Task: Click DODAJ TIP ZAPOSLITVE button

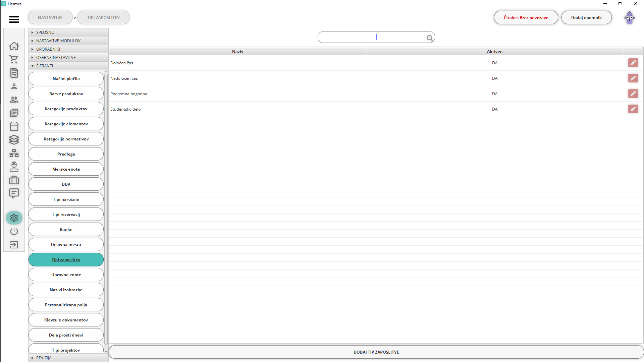Action: tap(376, 352)
